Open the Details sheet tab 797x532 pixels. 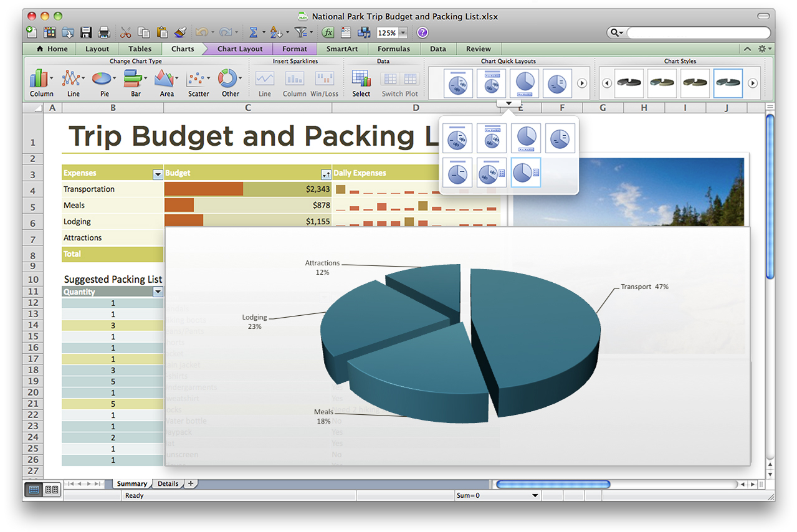click(168, 483)
